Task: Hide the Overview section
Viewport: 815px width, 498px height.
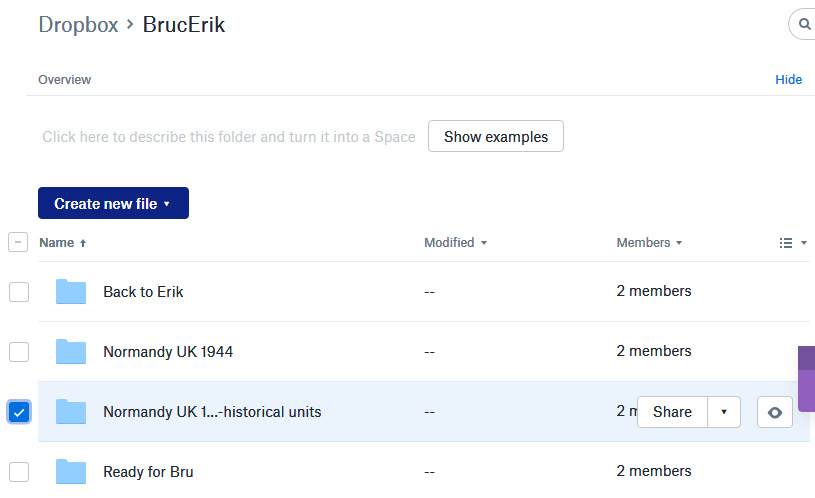Action: (788, 80)
